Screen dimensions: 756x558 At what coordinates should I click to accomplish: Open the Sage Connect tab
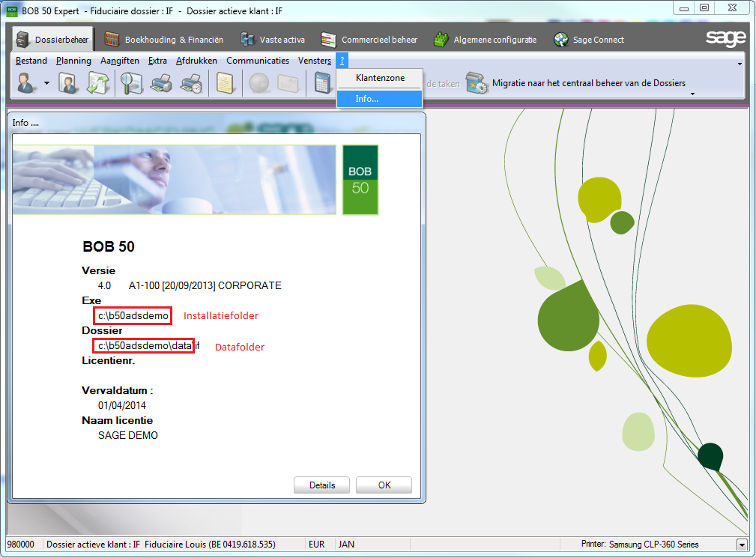[589, 40]
